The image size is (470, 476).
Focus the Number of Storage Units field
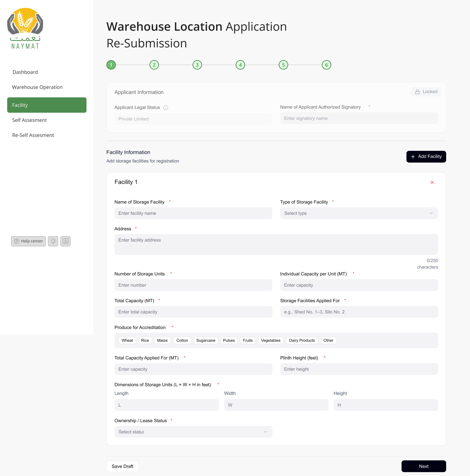coord(193,285)
